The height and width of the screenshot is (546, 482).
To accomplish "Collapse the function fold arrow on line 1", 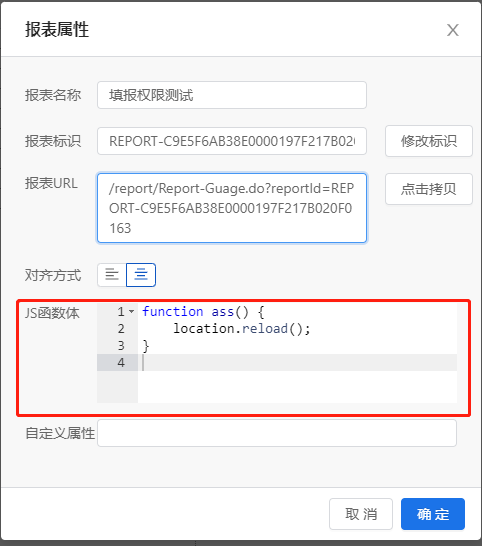I will [132, 311].
